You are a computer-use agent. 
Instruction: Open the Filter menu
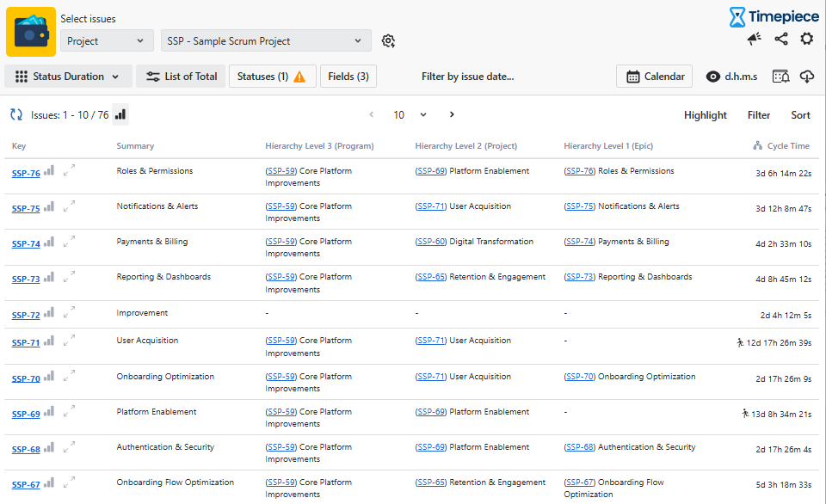tap(759, 115)
